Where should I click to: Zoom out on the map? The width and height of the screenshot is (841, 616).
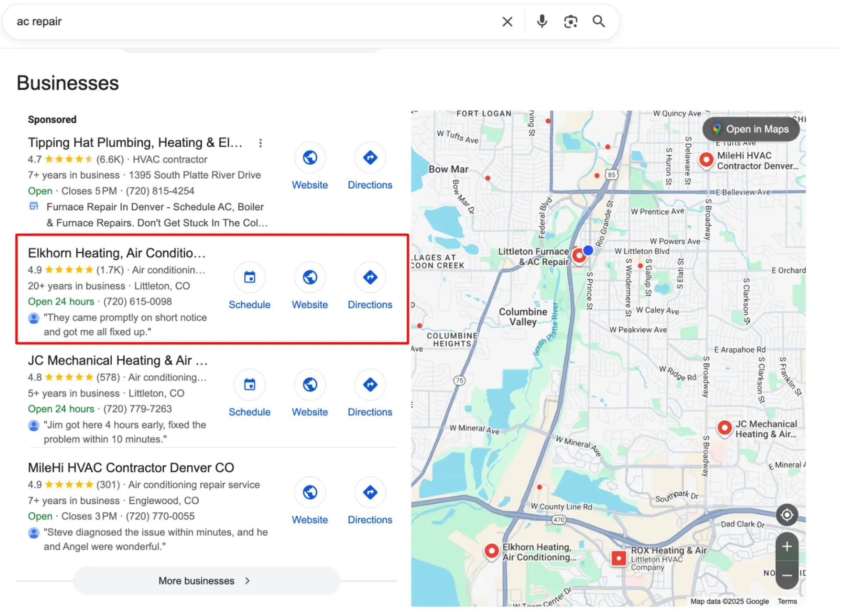point(787,575)
